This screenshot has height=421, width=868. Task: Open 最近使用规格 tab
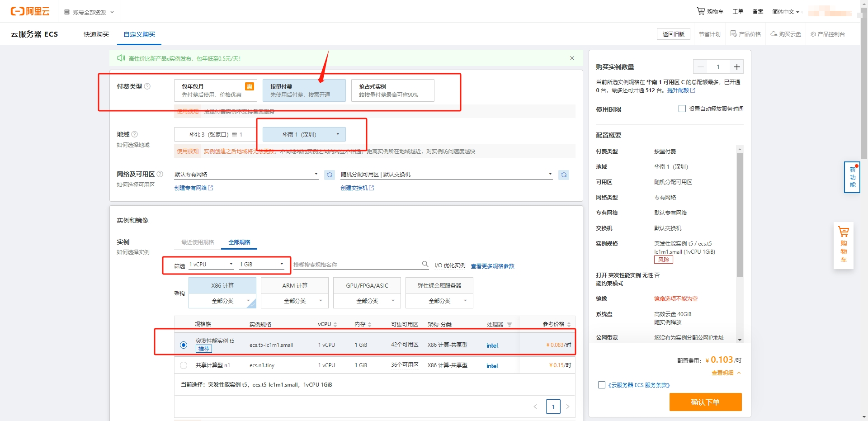(198, 242)
